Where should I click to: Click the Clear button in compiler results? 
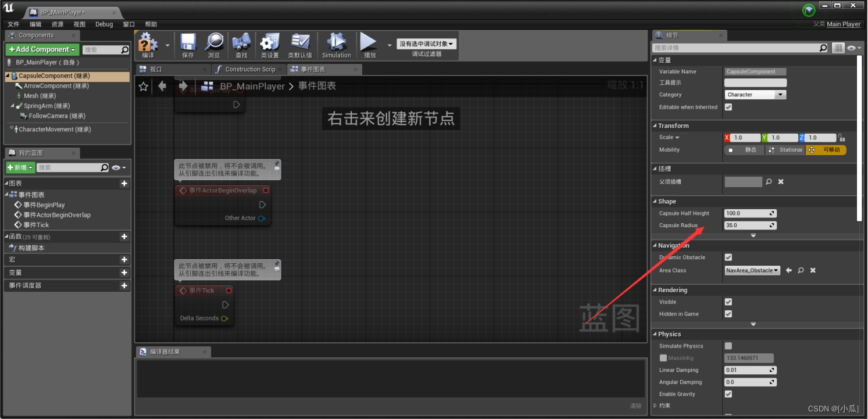635,406
